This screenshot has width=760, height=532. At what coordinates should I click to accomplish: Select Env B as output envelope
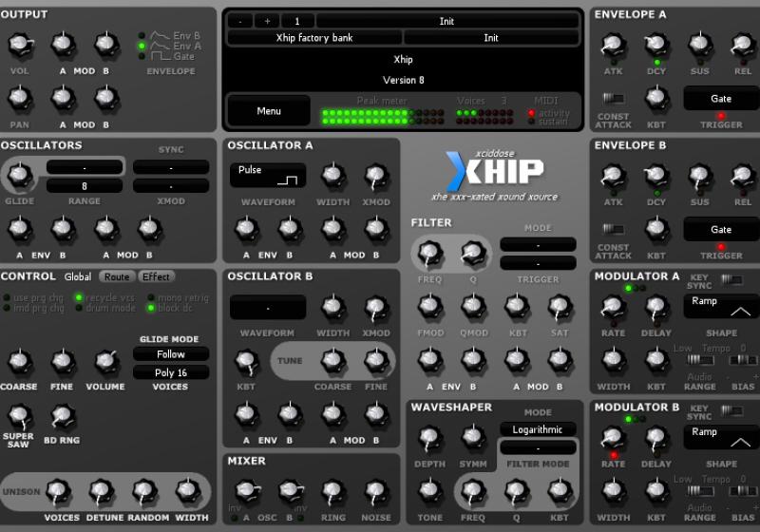coord(142,35)
